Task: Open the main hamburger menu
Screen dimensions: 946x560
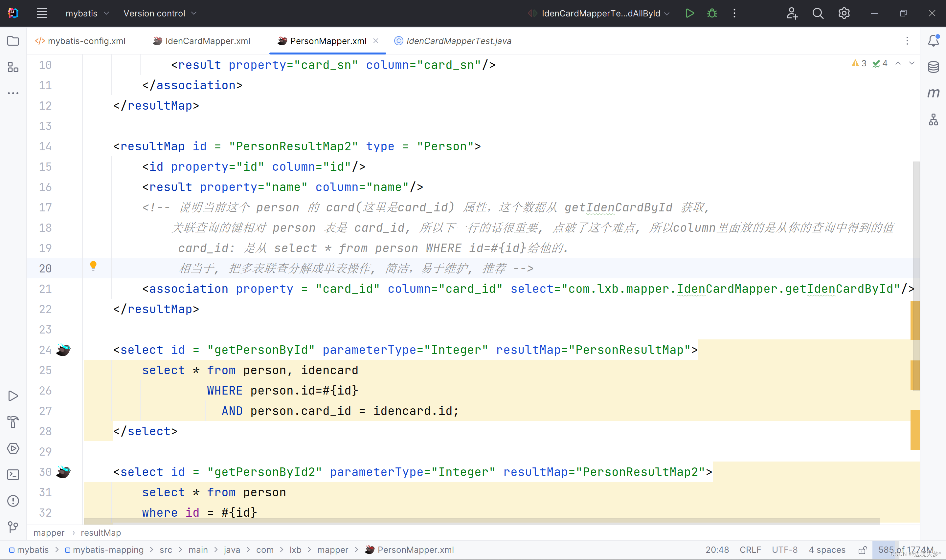Action: pyautogui.click(x=42, y=13)
